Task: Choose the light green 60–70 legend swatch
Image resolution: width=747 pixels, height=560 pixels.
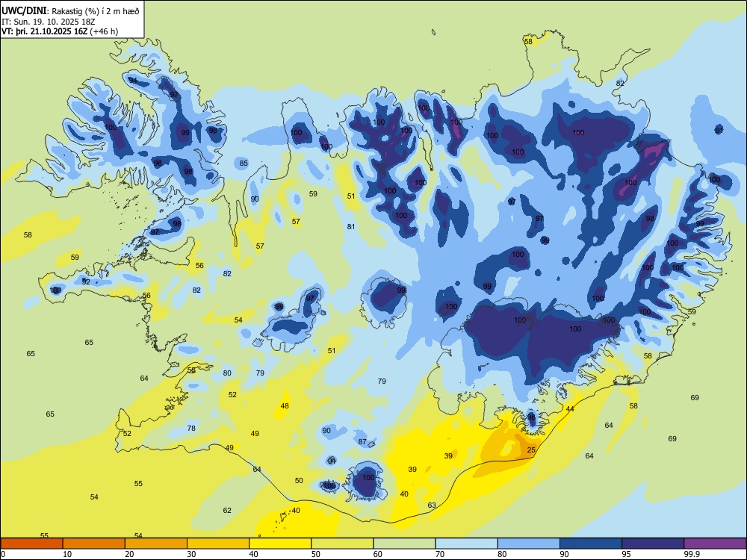Action: (404, 544)
